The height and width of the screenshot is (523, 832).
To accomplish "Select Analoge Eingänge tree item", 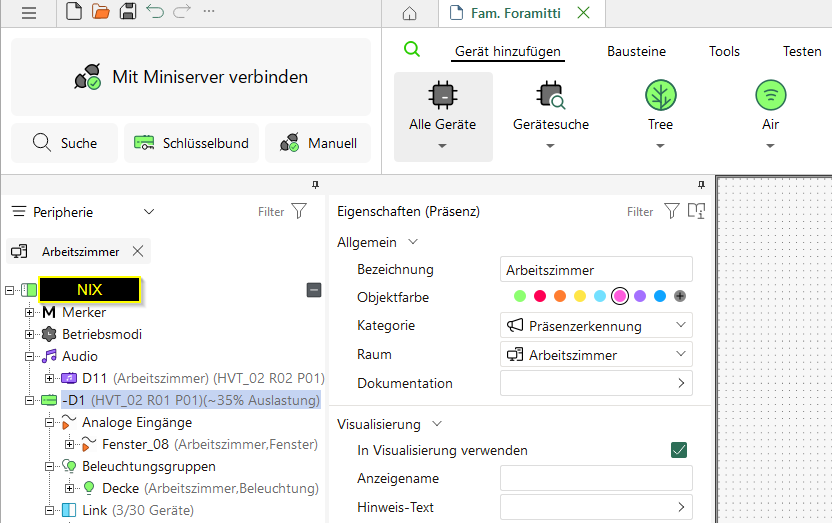I will (x=137, y=422).
